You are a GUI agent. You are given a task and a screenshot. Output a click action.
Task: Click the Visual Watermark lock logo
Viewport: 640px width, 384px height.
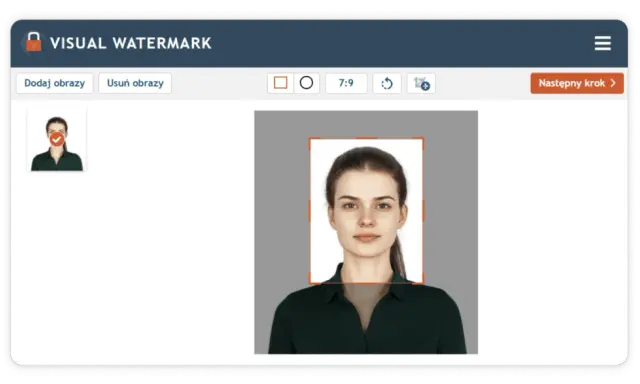tap(33, 42)
